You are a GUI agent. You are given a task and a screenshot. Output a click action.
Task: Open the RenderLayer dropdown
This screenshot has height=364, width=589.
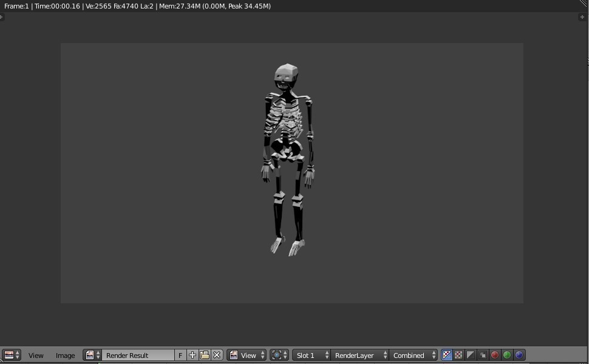[x=358, y=355]
